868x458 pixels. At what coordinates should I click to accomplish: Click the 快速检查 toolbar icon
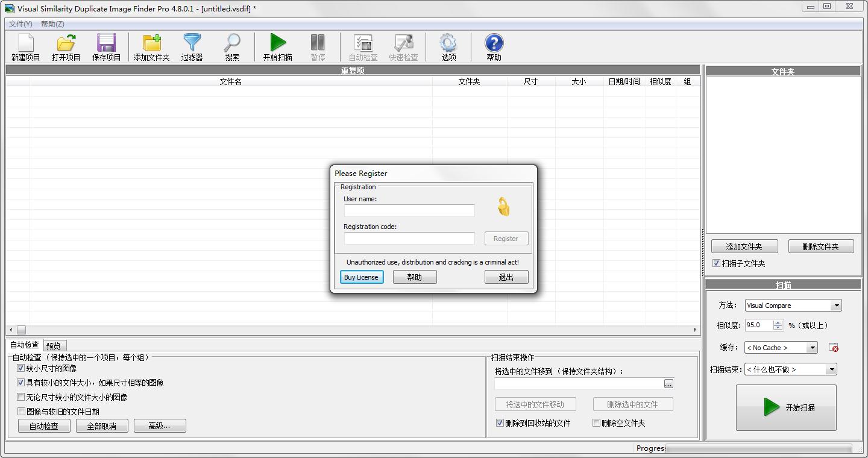click(403, 47)
